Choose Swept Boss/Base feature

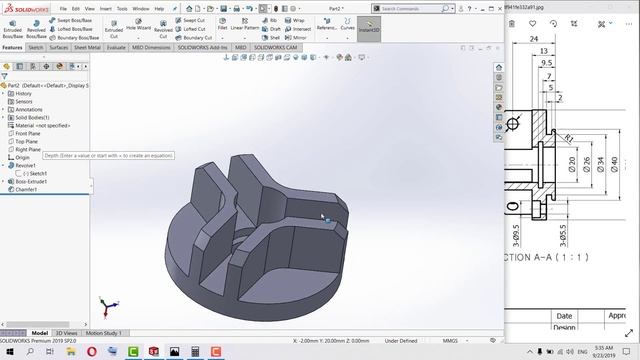click(x=71, y=20)
